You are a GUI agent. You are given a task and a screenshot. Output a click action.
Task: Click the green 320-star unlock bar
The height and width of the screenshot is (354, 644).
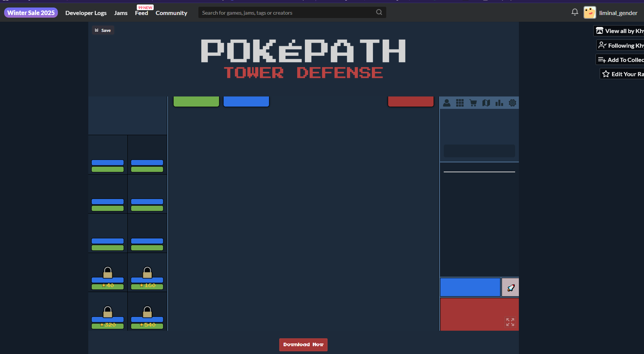pyautogui.click(x=108, y=326)
